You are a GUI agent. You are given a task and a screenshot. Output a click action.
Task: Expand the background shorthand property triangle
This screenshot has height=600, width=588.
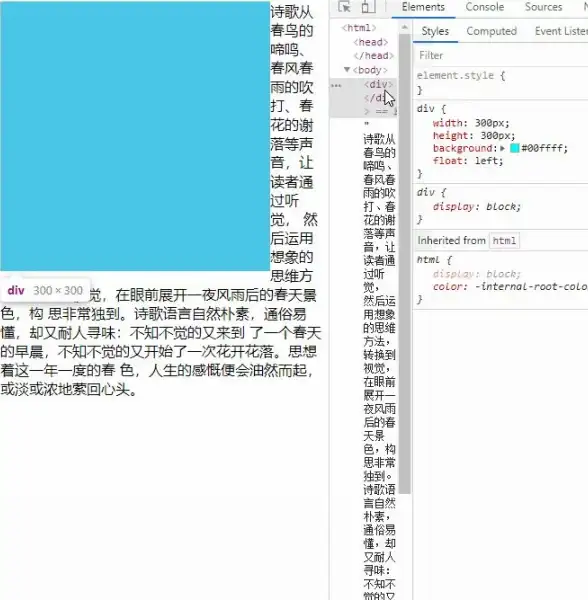pyautogui.click(x=502, y=148)
